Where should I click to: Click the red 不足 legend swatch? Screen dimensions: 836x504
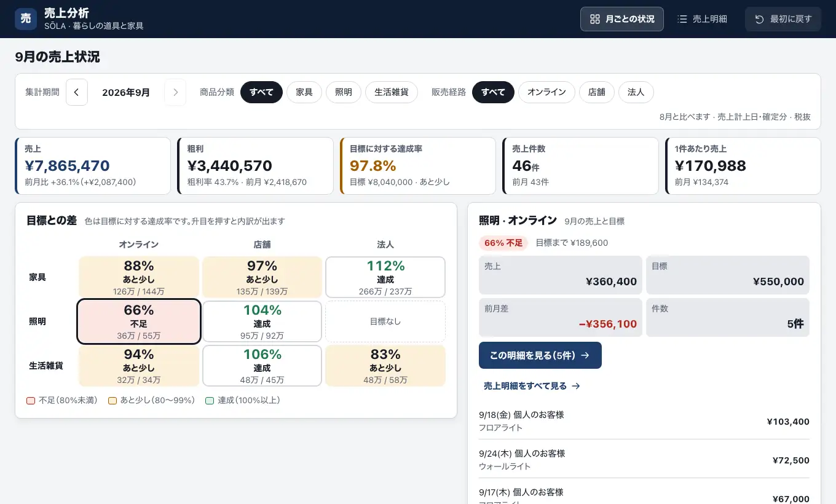tap(31, 401)
